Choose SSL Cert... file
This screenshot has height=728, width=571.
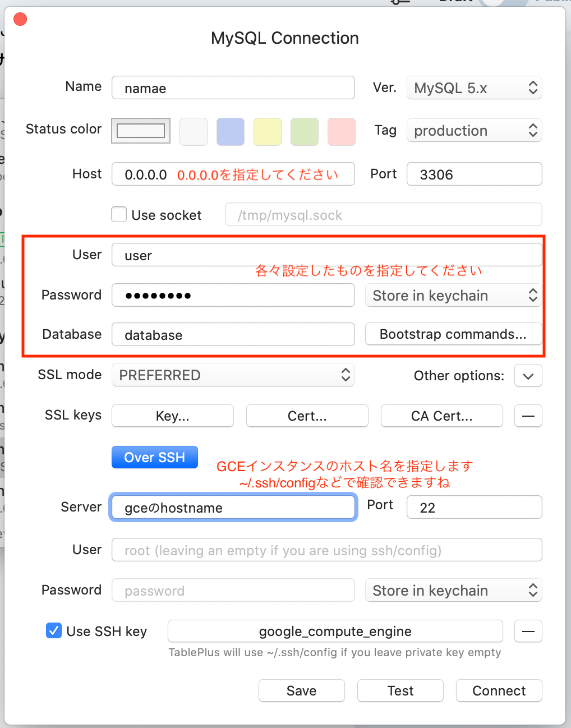click(307, 416)
